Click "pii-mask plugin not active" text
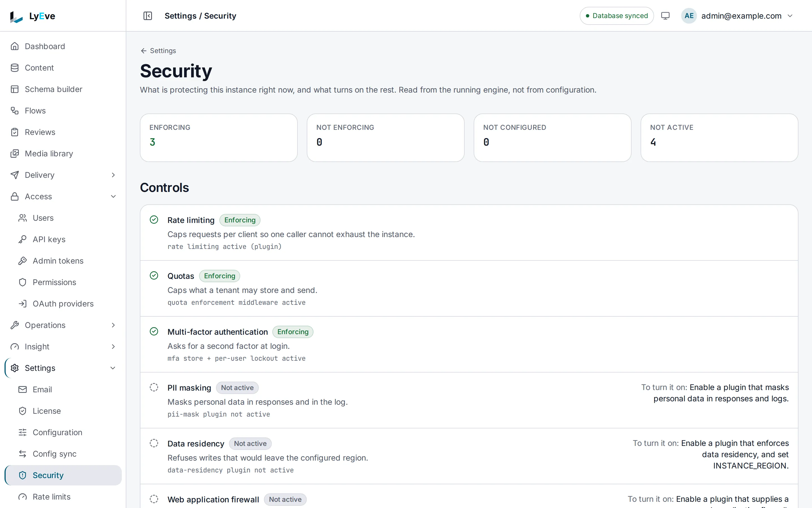The height and width of the screenshot is (508, 812). coord(219,414)
